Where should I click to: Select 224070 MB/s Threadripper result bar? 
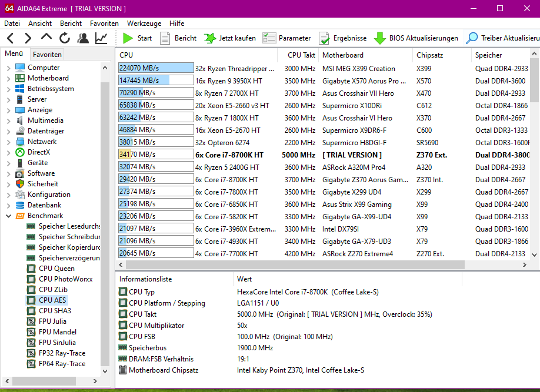coord(156,68)
